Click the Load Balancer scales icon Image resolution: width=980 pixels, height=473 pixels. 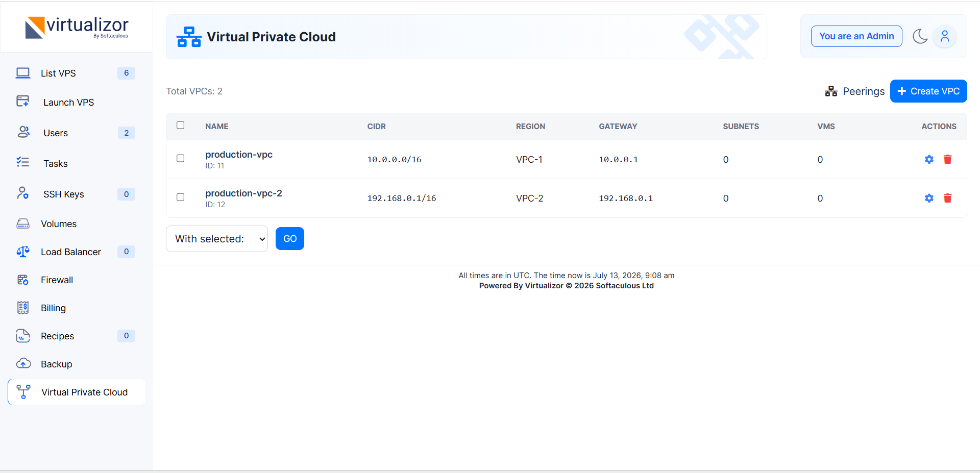point(23,252)
